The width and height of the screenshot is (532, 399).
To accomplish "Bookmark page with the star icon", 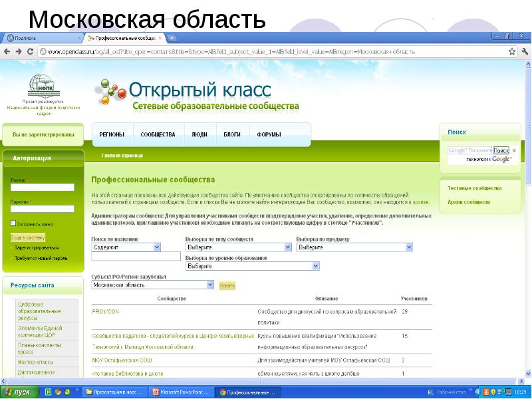I will click(512, 52).
